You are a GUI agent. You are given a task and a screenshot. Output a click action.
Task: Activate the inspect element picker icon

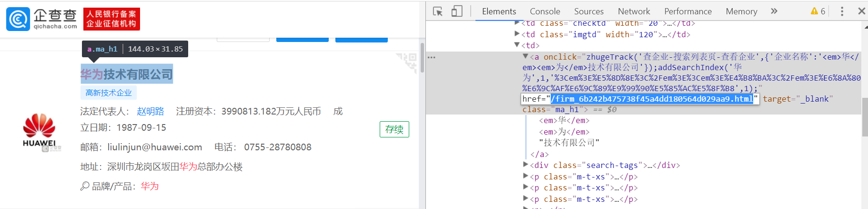(438, 11)
